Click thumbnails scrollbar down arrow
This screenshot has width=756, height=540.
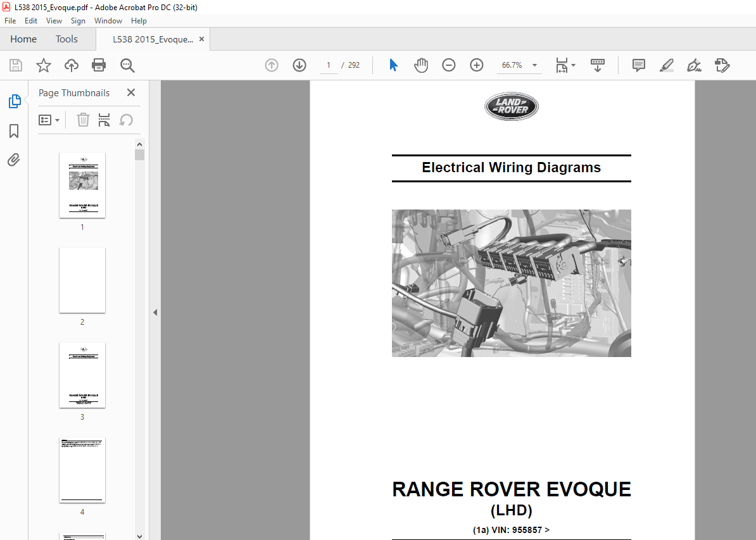[x=140, y=536]
